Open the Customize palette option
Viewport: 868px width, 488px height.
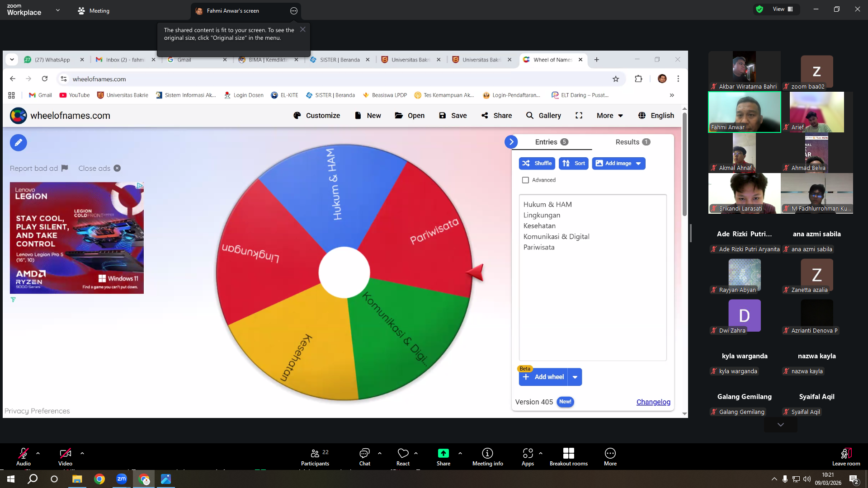[316, 116]
